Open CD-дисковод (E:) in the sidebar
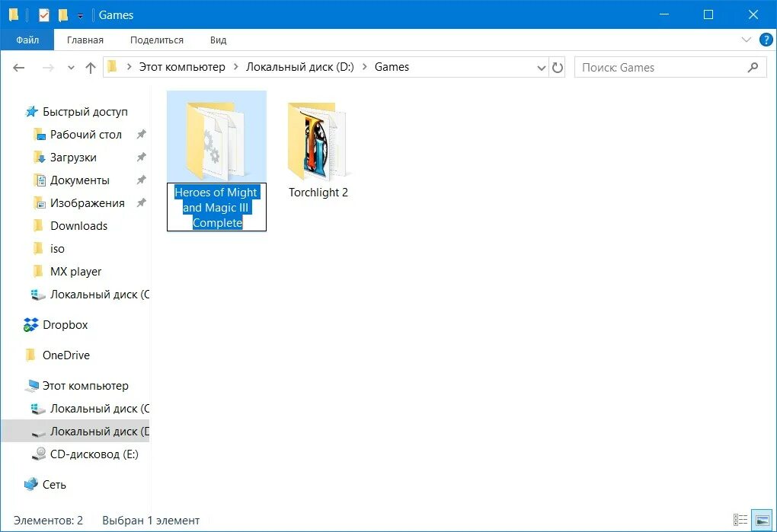 (94, 454)
